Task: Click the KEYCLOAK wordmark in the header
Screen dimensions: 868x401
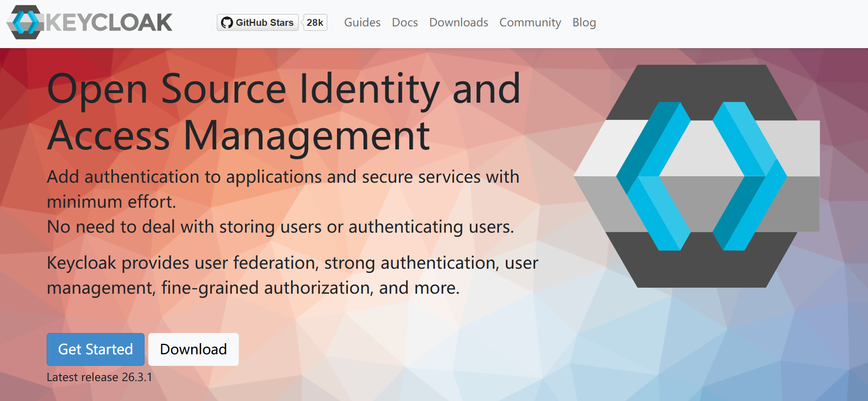Action: tap(109, 23)
